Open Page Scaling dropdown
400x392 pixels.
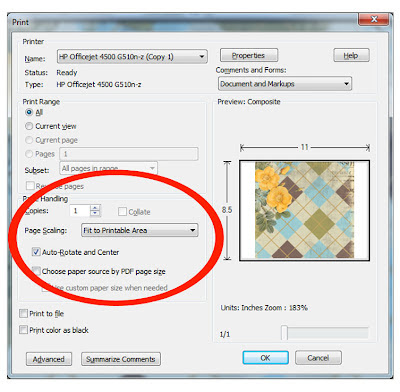point(140,230)
